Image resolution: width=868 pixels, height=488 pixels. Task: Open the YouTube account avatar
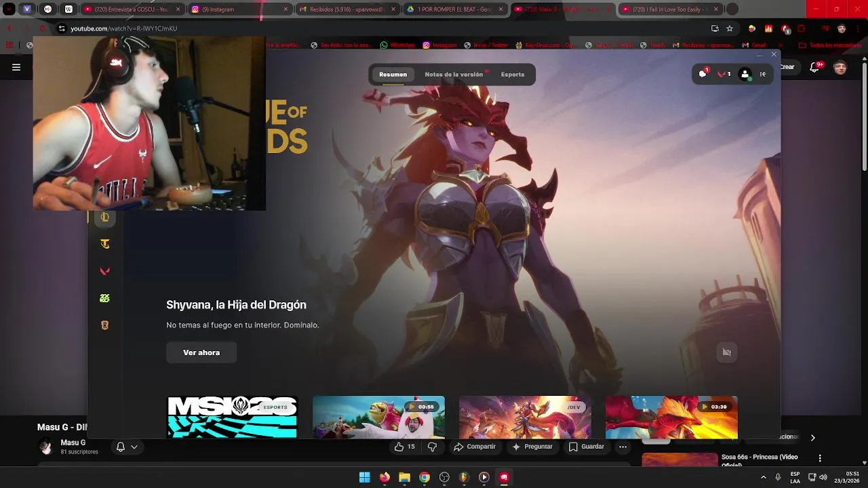840,67
